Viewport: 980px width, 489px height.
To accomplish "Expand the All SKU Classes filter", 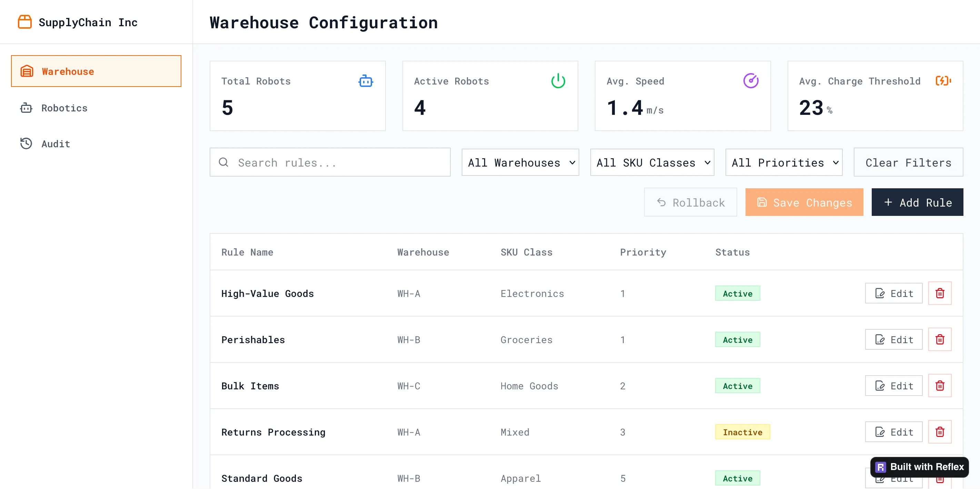I will click(652, 162).
